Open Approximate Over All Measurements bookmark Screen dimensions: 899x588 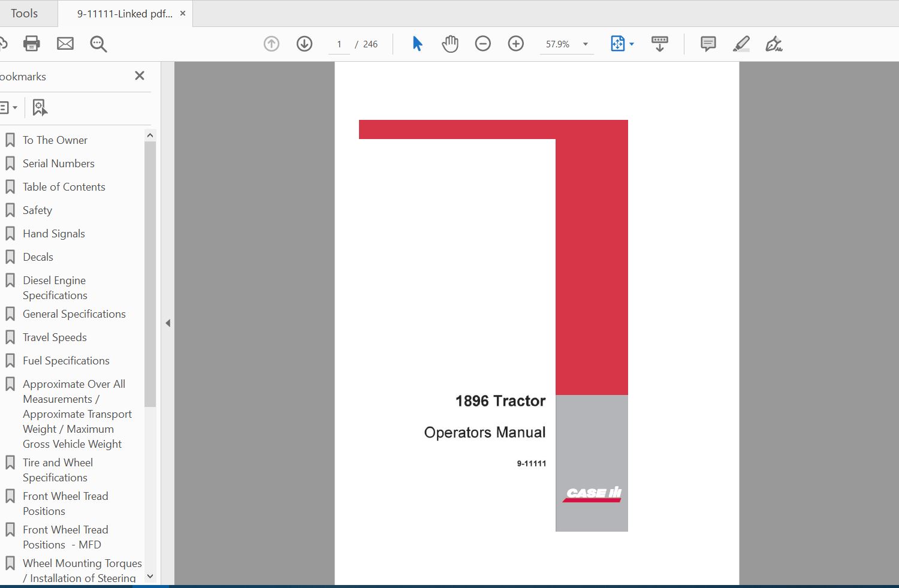pyautogui.click(x=77, y=414)
